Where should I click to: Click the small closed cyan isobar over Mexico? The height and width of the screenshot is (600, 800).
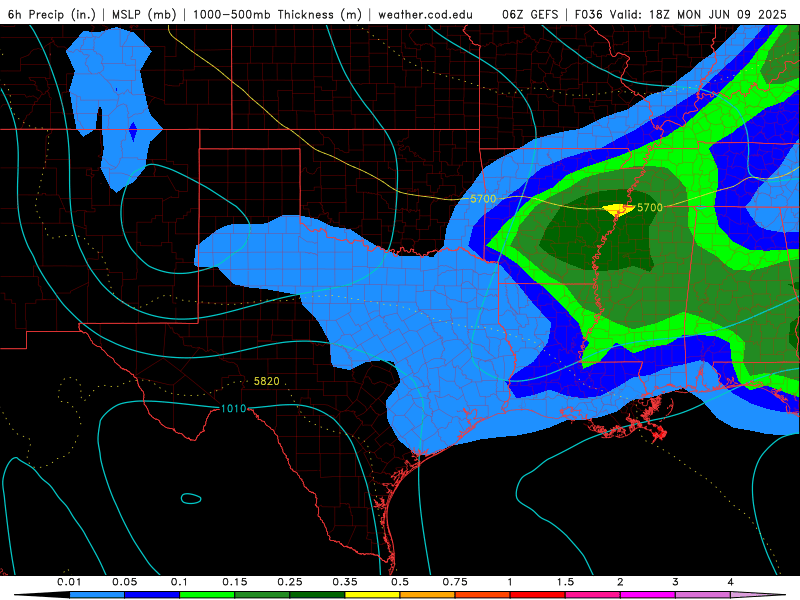pyautogui.click(x=191, y=498)
